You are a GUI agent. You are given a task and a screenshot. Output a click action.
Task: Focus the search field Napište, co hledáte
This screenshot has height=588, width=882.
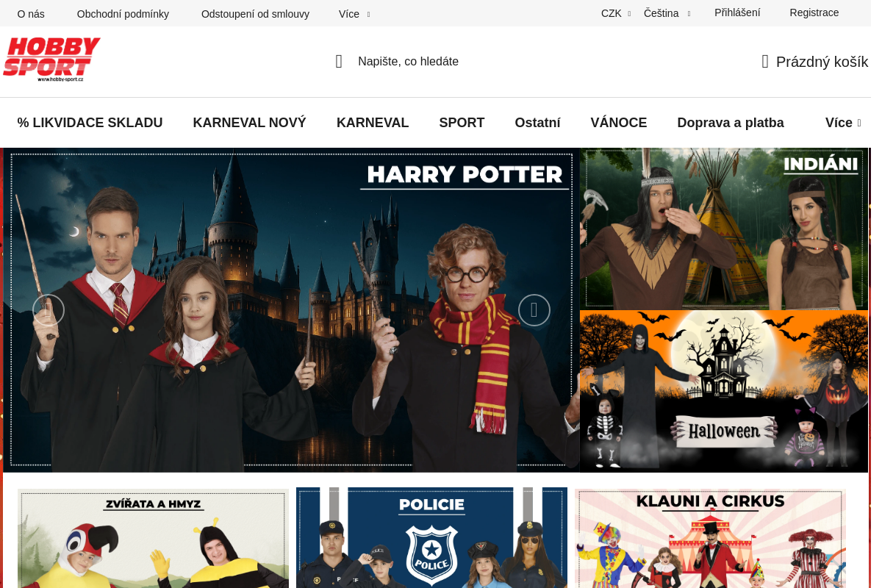point(409,62)
